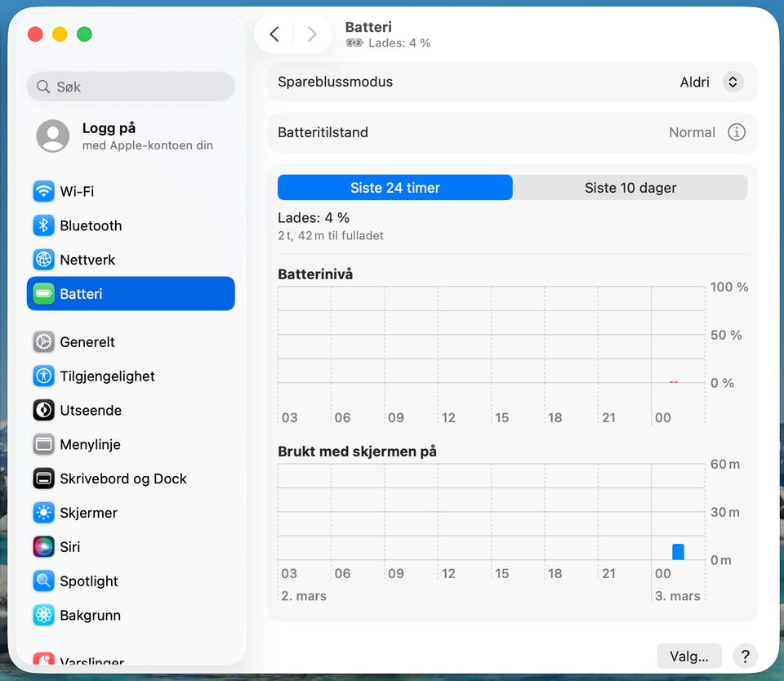Go back with the left chevron
Image resolution: width=784 pixels, height=681 pixels.
tap(274, 34)
